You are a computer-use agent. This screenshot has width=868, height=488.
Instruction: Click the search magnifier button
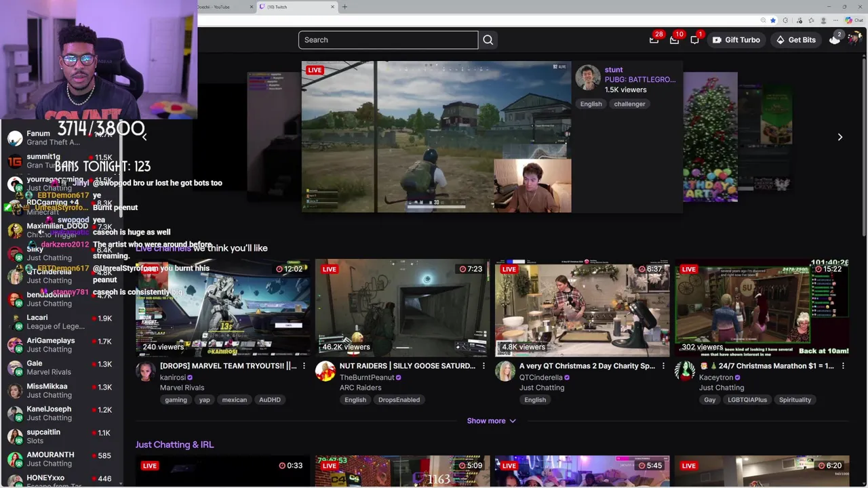point(488,40)
